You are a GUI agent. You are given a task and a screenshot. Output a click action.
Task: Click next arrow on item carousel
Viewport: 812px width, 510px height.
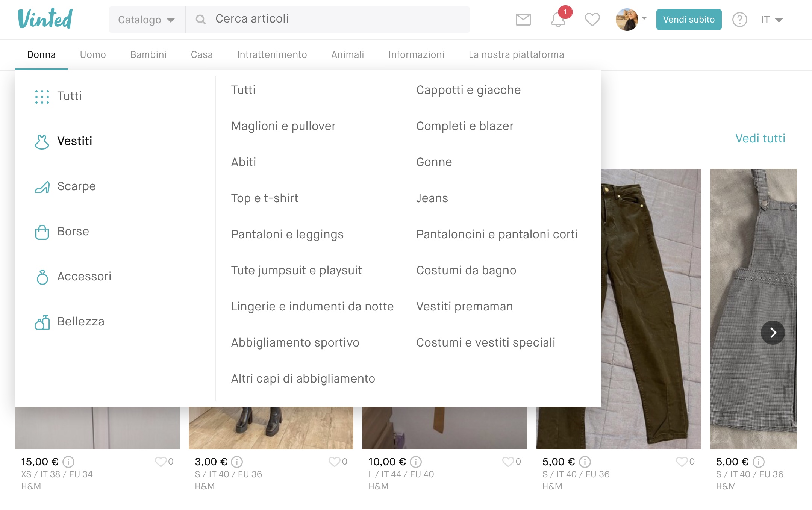coord(773,333)
